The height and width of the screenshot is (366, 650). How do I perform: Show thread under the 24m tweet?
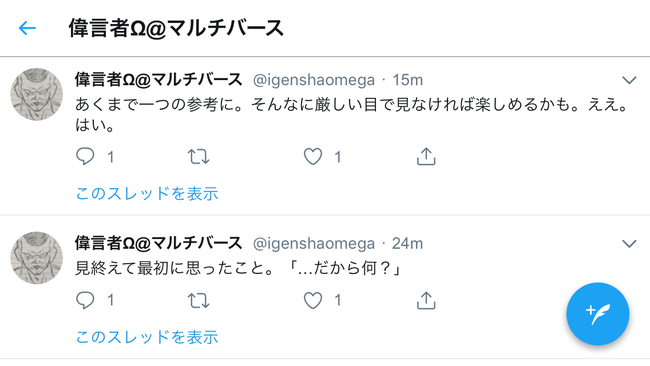147,337
